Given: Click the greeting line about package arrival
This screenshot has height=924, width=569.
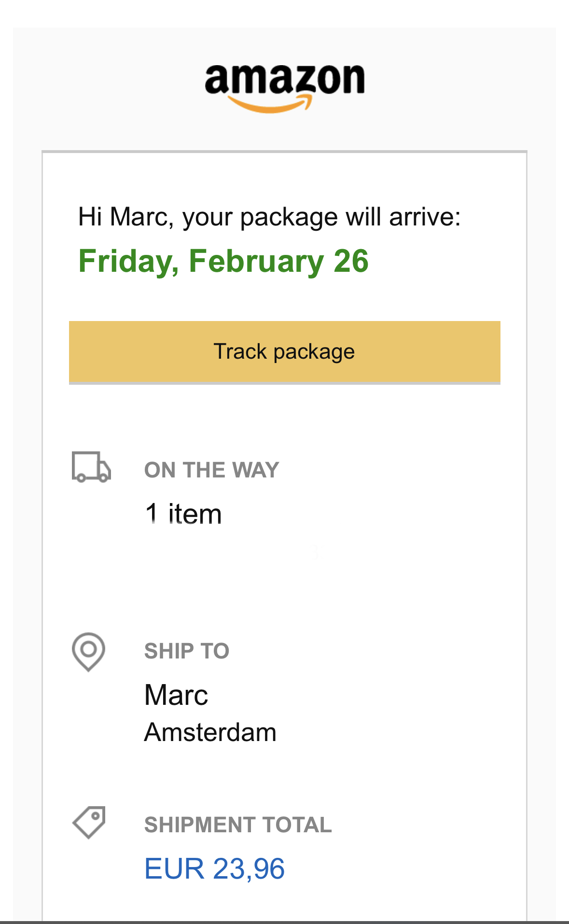Looking at the screenshot, I should (269, 217).
